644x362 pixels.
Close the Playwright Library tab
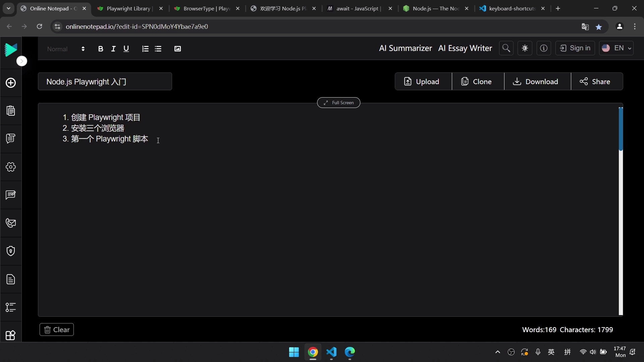pos(161,9)
